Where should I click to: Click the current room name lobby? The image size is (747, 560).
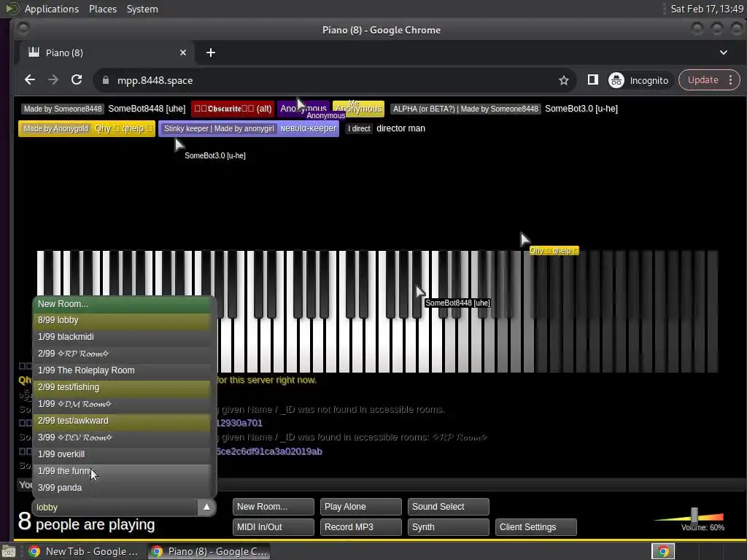tap(115, 507)
